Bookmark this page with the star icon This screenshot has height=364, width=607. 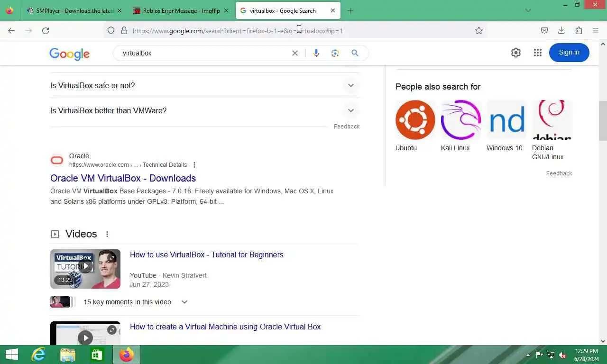click(x=479, y=30)
